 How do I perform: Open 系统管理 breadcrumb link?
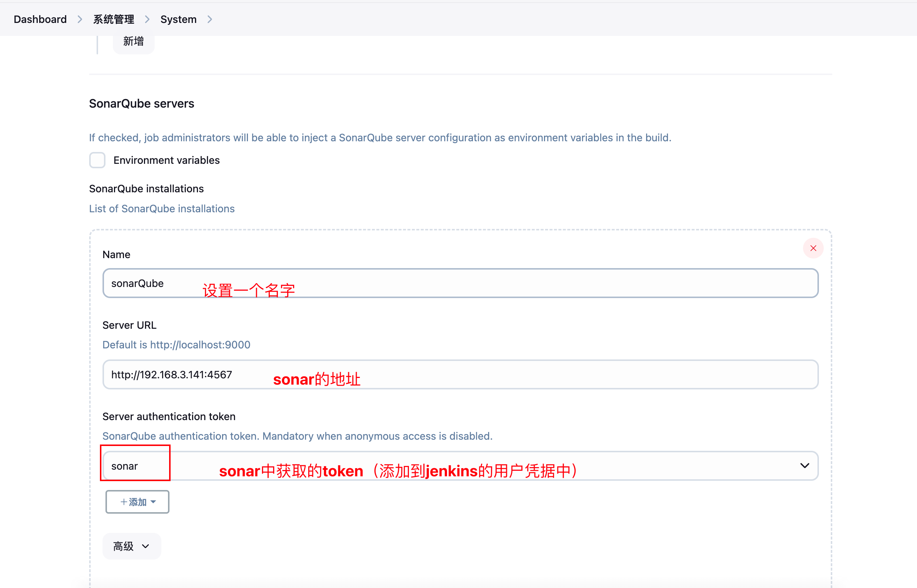click(114, 19)
